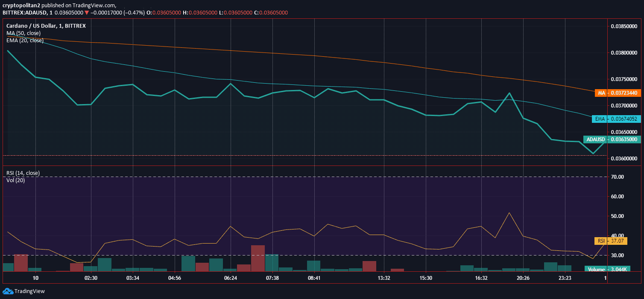Click the TradingView cloud logo icon
The image size is (644, 299).
click(8, 291)
